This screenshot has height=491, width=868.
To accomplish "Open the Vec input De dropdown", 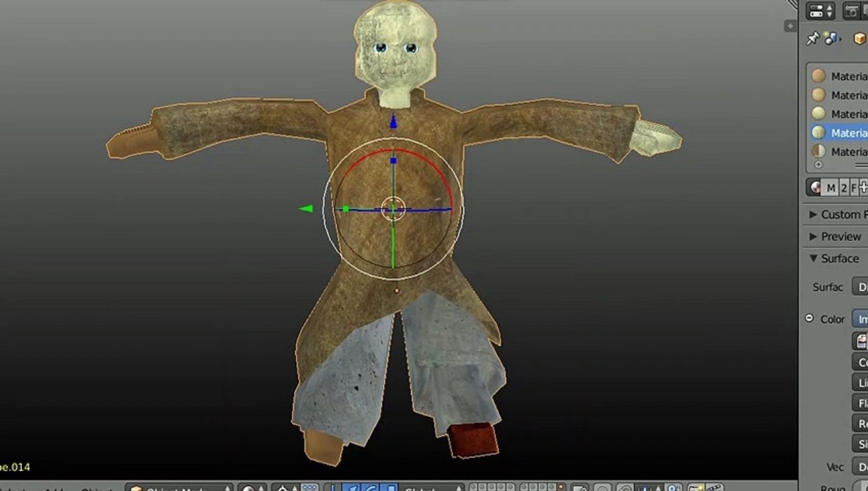I will tap(860, 467).
